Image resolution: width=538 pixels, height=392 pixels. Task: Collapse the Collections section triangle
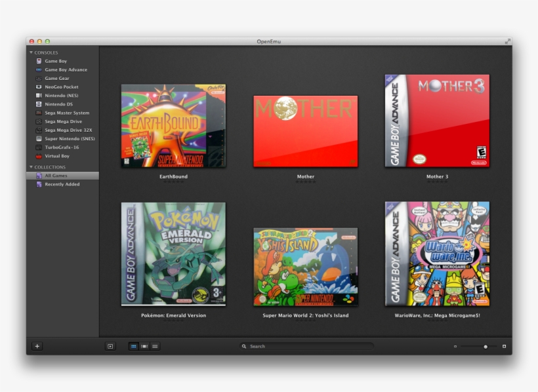coord(31,167)
